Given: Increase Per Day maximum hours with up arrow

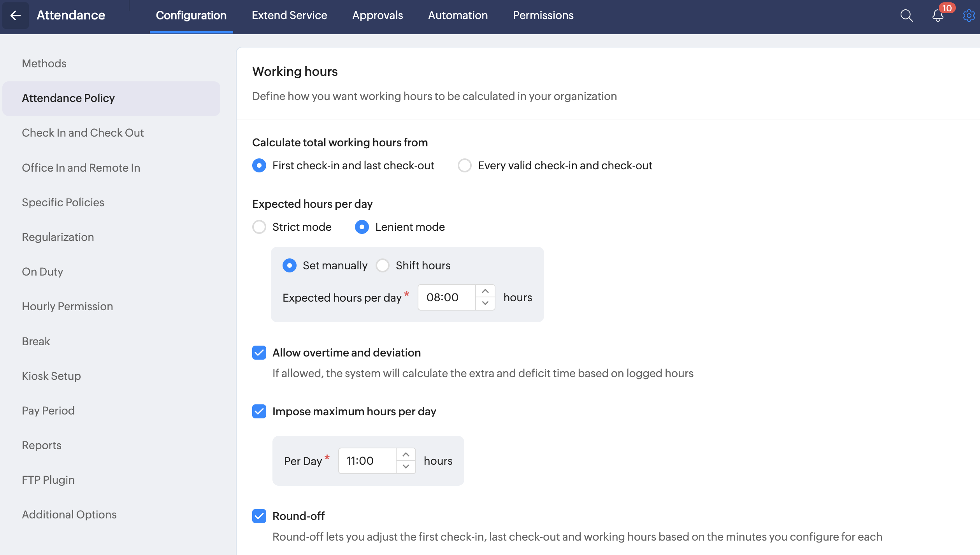Looking at the screenshot, I should 406,455.
